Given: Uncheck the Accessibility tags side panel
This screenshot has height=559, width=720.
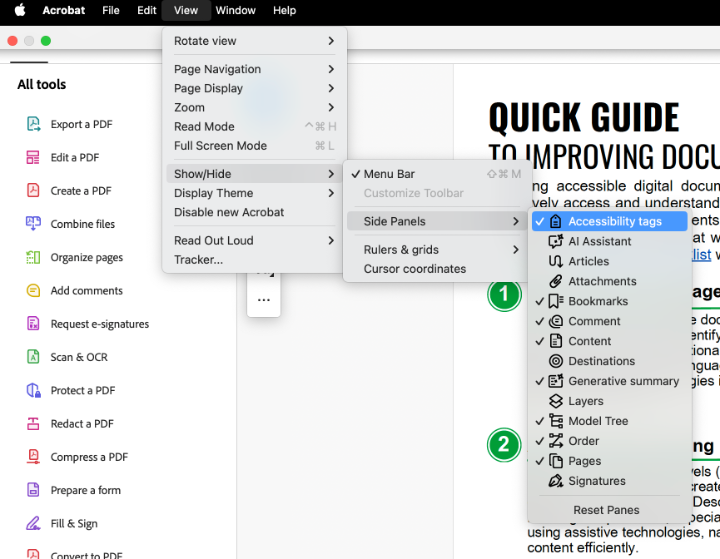Looking at the screenshot, I should (x=609, y=221).
